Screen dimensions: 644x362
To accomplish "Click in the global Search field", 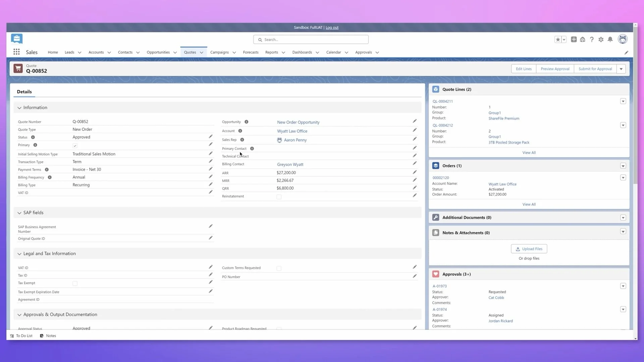I will pos(311,40).
